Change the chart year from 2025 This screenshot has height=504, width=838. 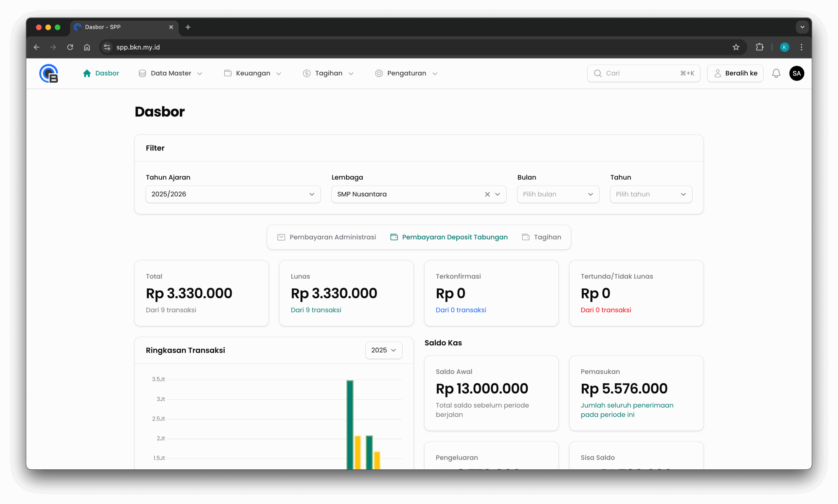(383, 350)
